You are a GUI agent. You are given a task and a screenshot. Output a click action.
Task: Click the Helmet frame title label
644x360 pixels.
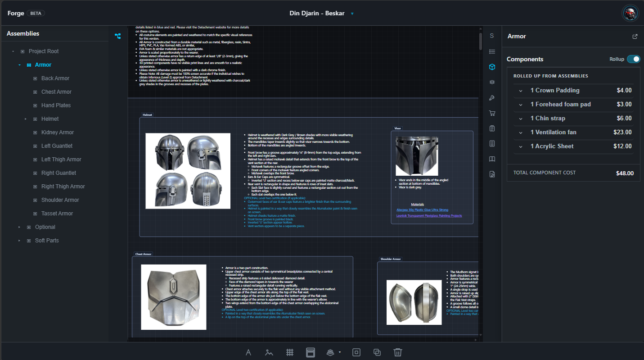coord(148,115)
